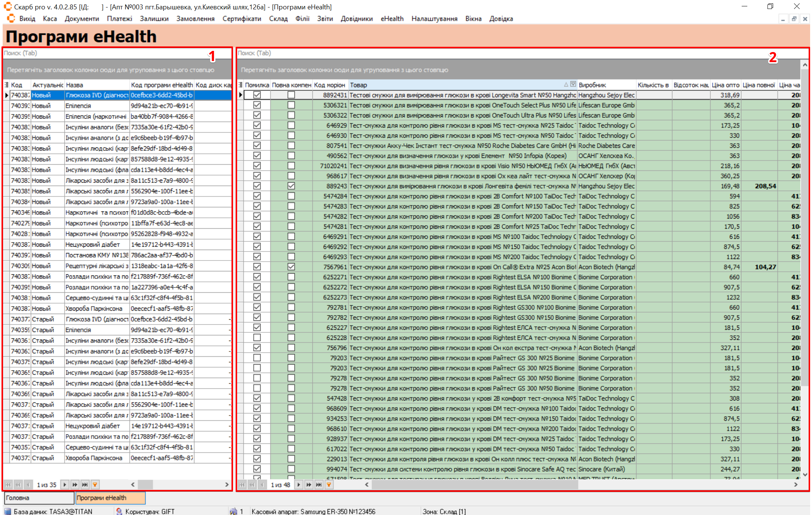Screen dimensions: 812x515
Task: Toggle Помилка checkbox for product 8892431
Action: [x=257, y=95]
